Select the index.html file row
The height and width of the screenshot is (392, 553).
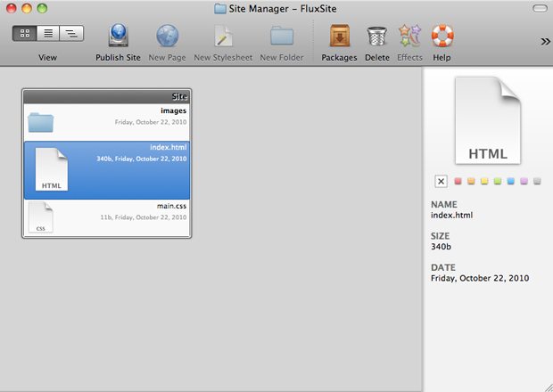107,170
